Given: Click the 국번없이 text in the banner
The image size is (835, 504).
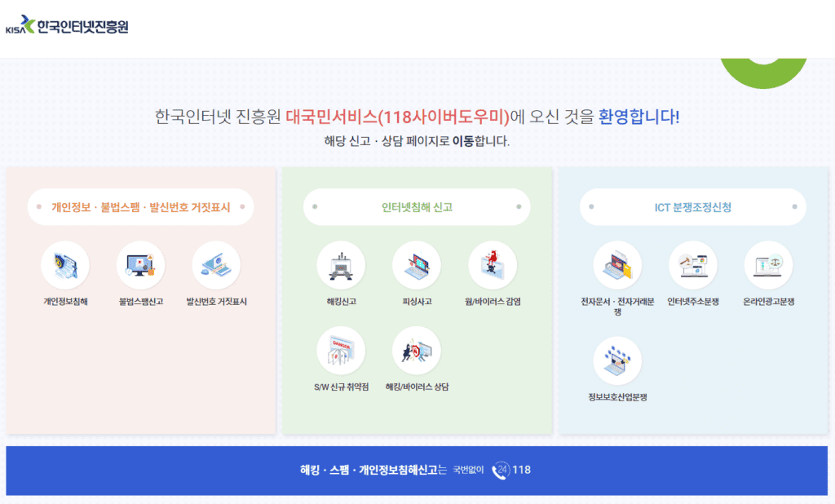Looking at the screenshot, I should (468, 470).
